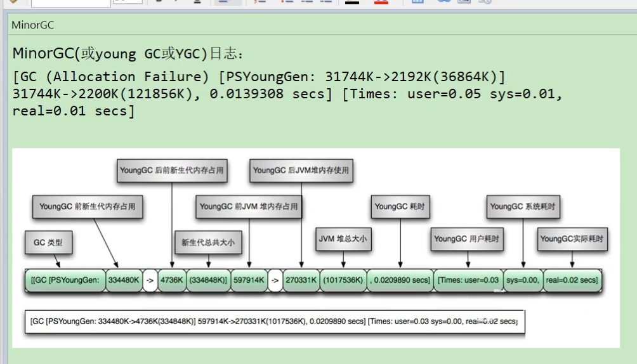Viewport: 637px width, 364px height.
Task: Click the YoungGC 用户耗时 label box
Action: [467, 239]
